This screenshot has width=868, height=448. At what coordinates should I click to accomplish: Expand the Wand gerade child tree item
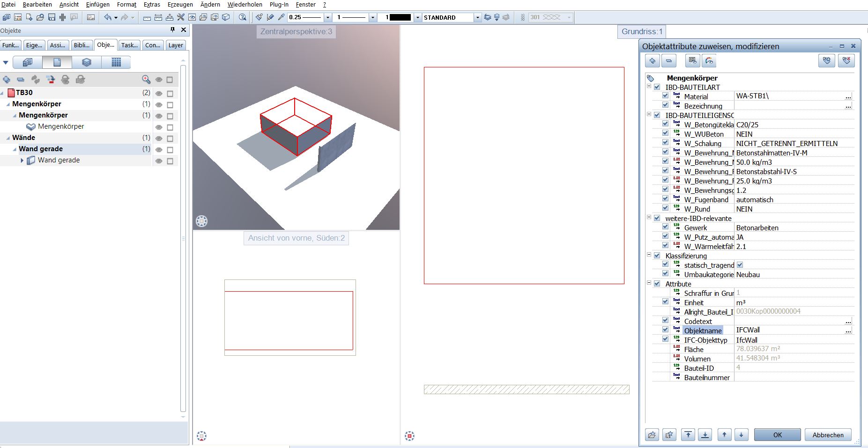click(x=22, y=160)
